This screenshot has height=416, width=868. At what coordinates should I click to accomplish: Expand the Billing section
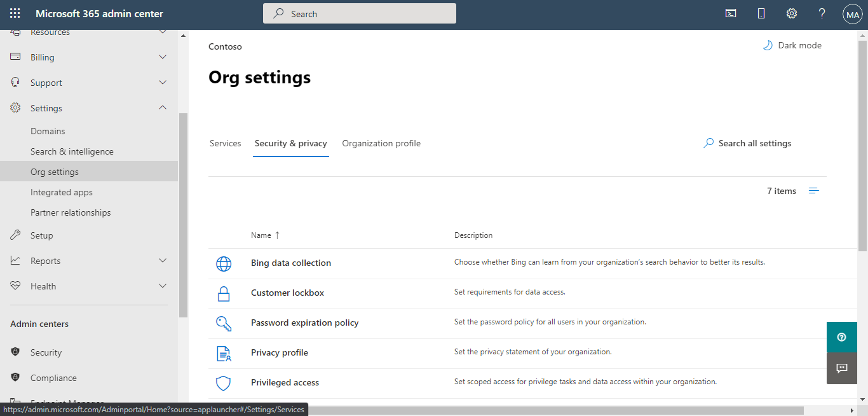(162, 57)
